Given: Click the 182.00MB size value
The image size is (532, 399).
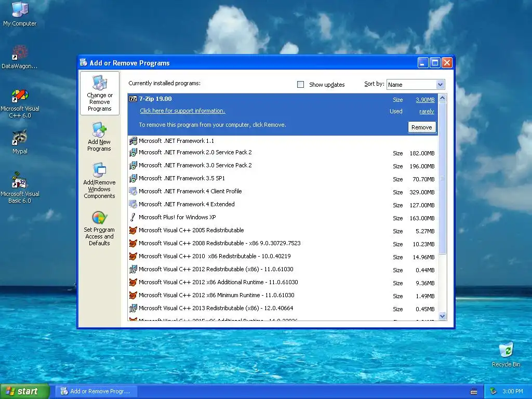Looking at the screenshot, I should point(422,153).
